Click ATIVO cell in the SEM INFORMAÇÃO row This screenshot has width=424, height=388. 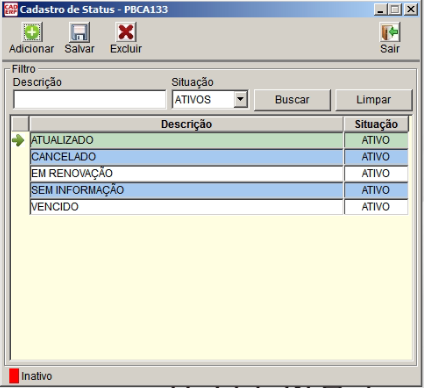376,190
